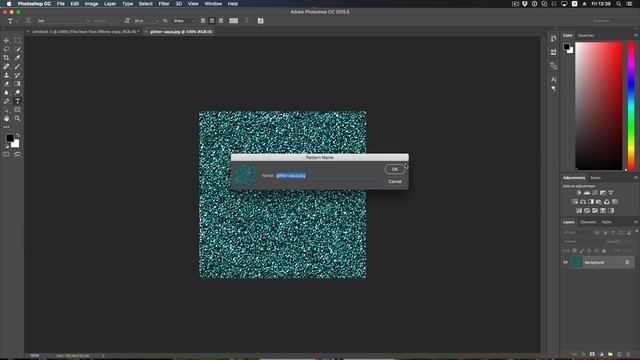Screen dimensions: 640x360
Task: Select the Lasso tool
Action: (x=6, y=49)
